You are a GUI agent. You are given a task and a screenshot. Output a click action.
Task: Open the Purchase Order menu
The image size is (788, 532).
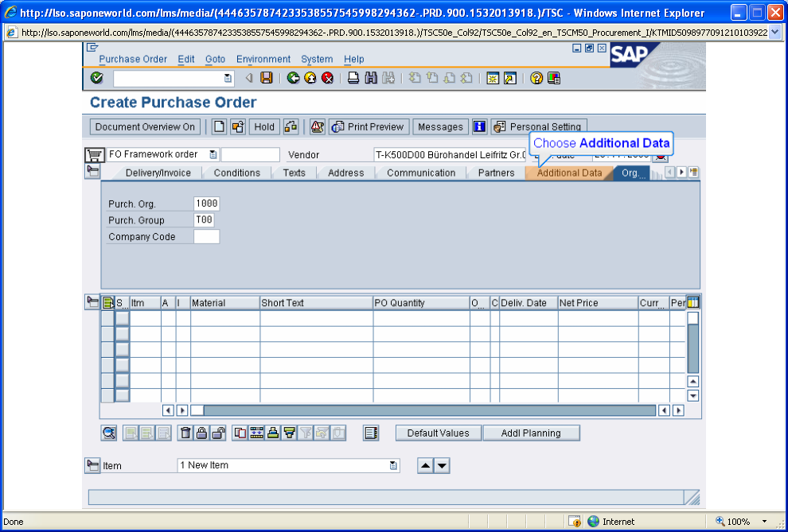(x=133, y=59)
